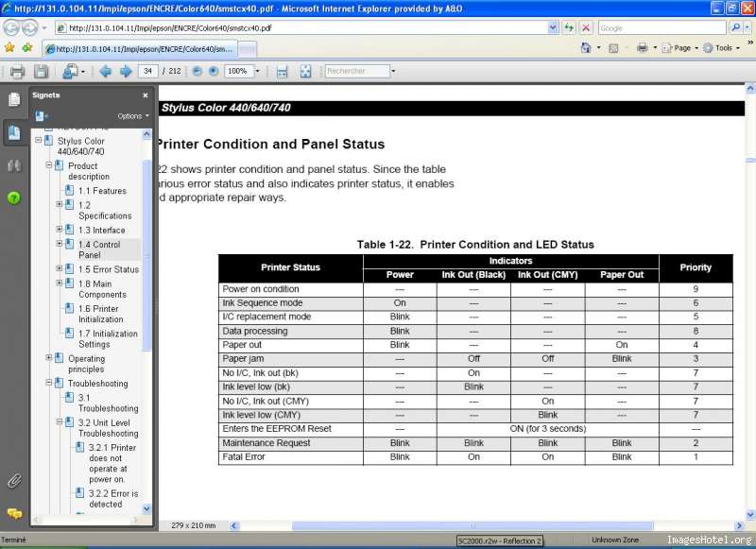The height and width of the screenshot is (549, 756).
Task: Go to the next page arrow
Action: 124,71
